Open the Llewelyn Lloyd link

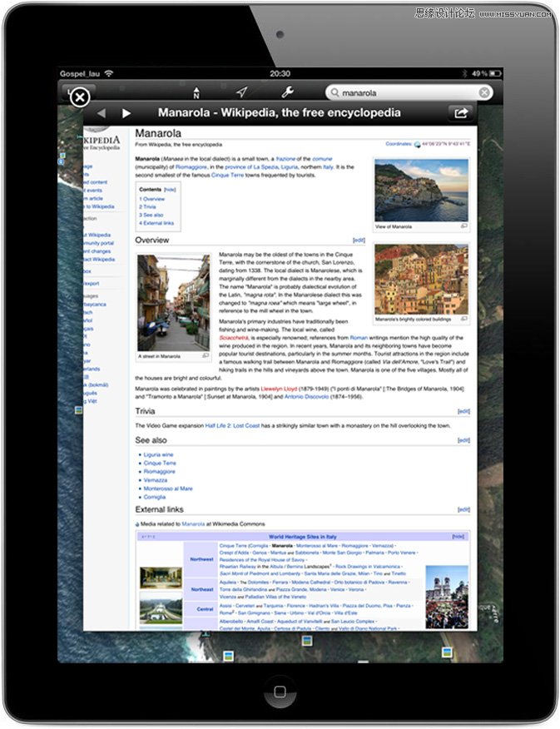(x=279, y=389)
